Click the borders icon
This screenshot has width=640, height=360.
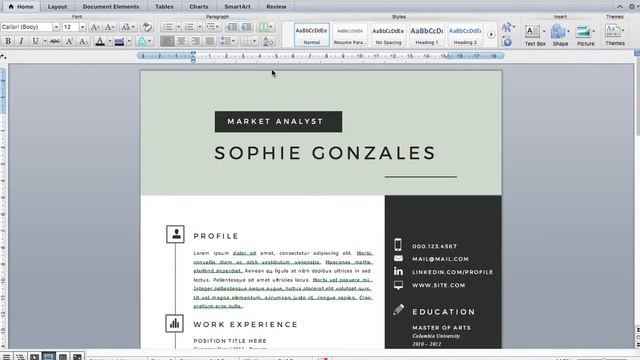(x=247, y=41)
